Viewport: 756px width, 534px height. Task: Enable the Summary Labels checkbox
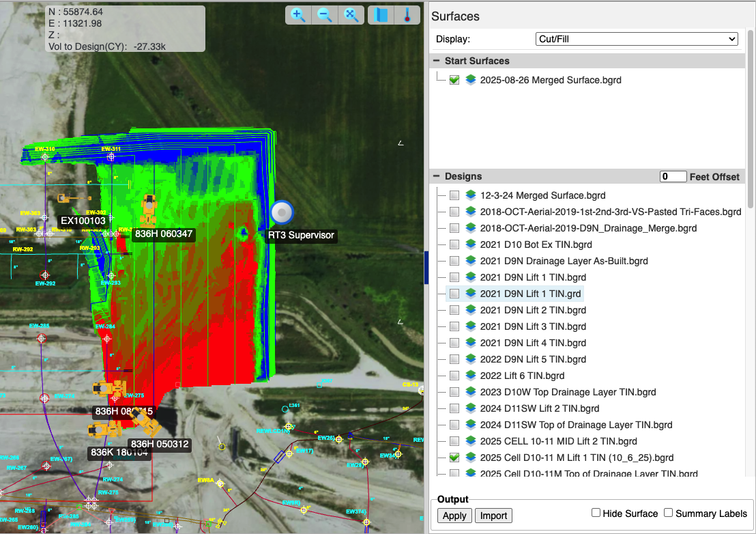click(x=668, y=513)
